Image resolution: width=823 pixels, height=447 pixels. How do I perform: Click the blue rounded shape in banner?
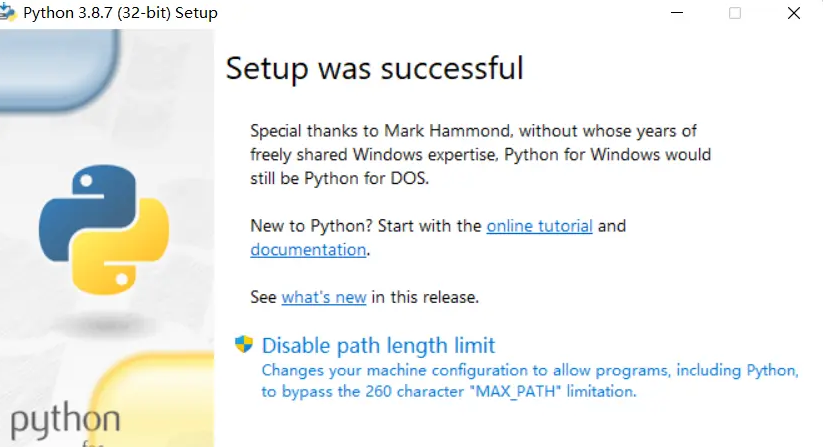pyautogui.click(x=59, y=70)
